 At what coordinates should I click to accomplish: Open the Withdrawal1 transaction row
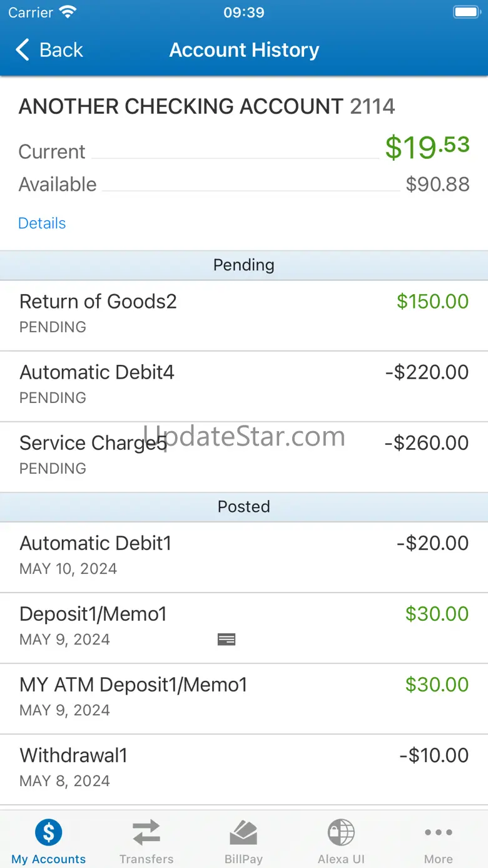pyautogui.click(x=244, y=768)
